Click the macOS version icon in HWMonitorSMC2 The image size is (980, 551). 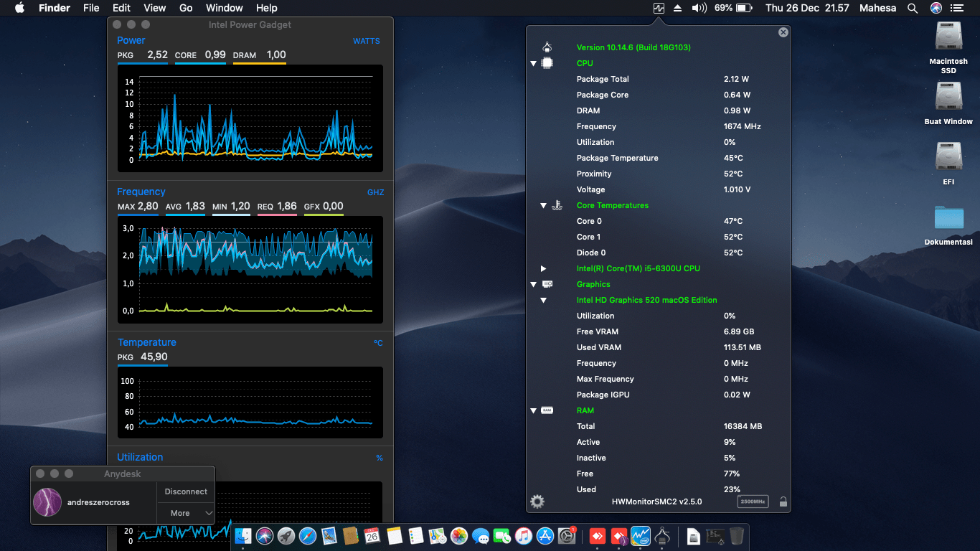click(547, 47)
